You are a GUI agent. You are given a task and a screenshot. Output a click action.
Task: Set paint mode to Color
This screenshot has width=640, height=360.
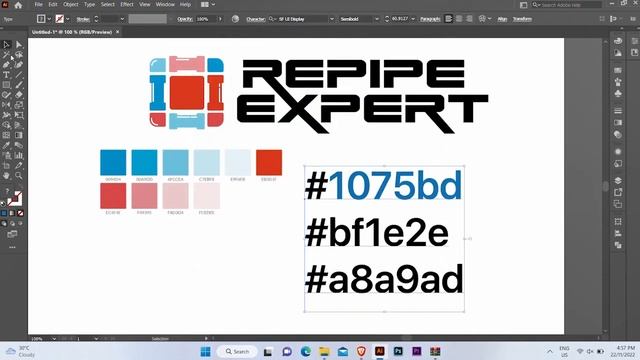(x=4, y=213)
